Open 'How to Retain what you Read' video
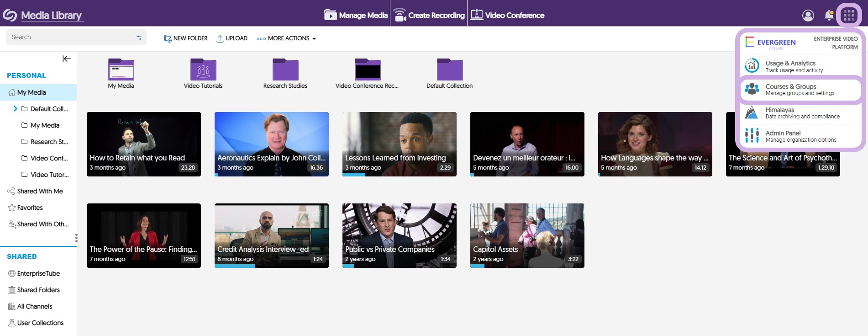 click(143, 144)
